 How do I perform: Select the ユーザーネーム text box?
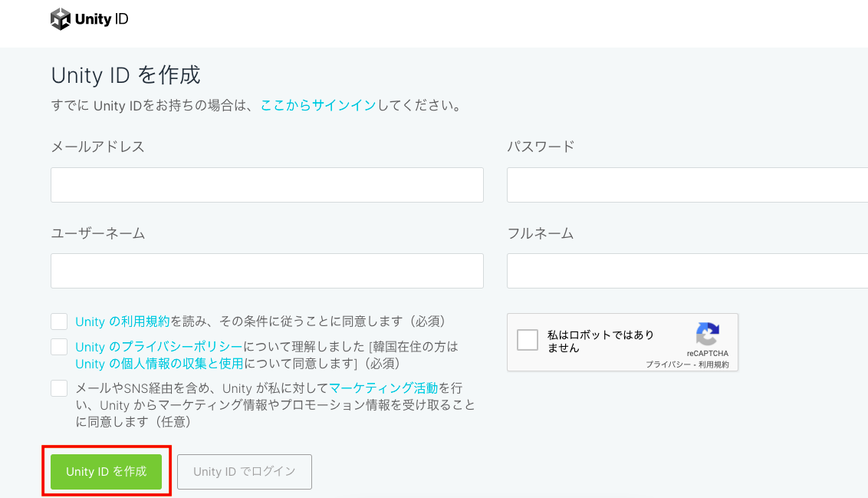pyautogui.click(x=267, y=271)
